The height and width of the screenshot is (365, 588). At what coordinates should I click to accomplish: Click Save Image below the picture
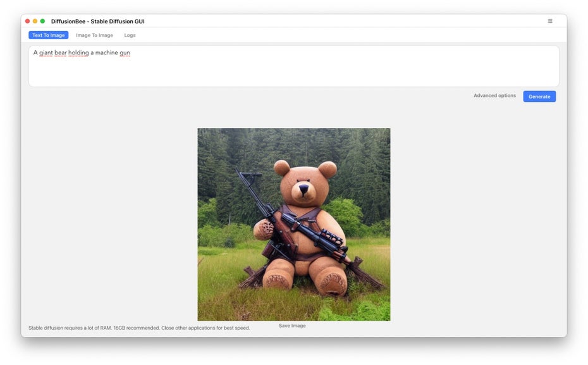tap(292, 326)
